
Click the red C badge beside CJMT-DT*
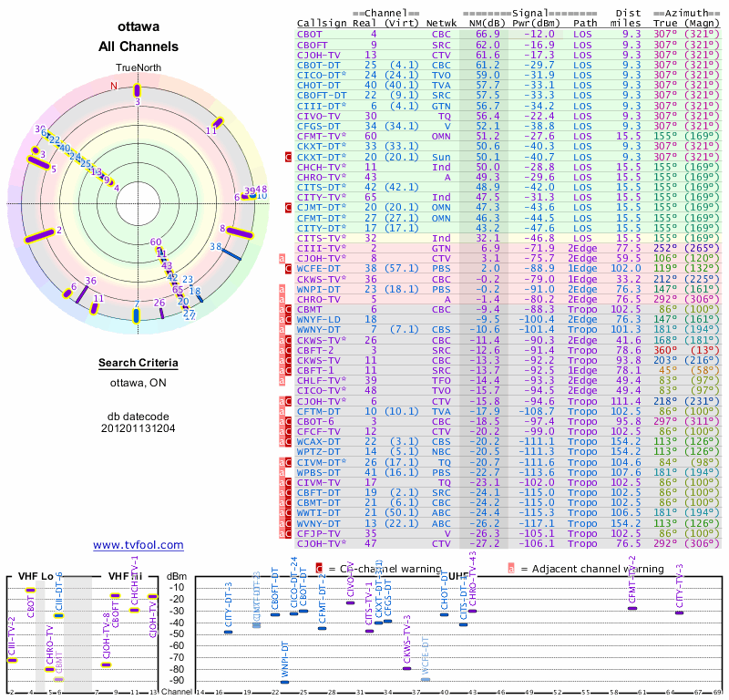click(288, 208)
